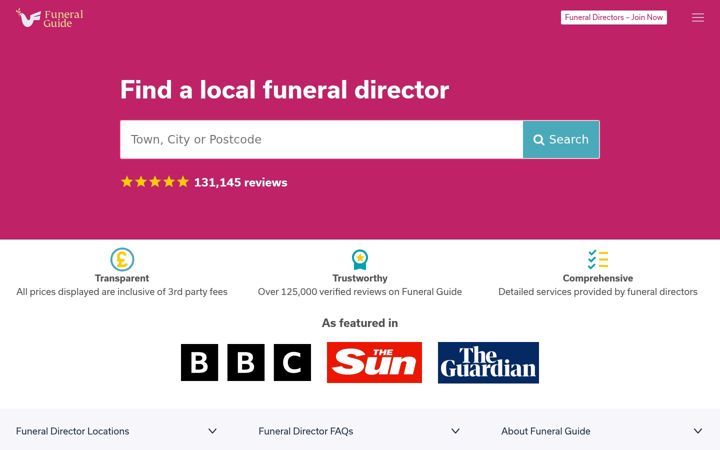Expand Funeral Director Locations section
This screenshot has width=720, height=450.
pos(117,431)
